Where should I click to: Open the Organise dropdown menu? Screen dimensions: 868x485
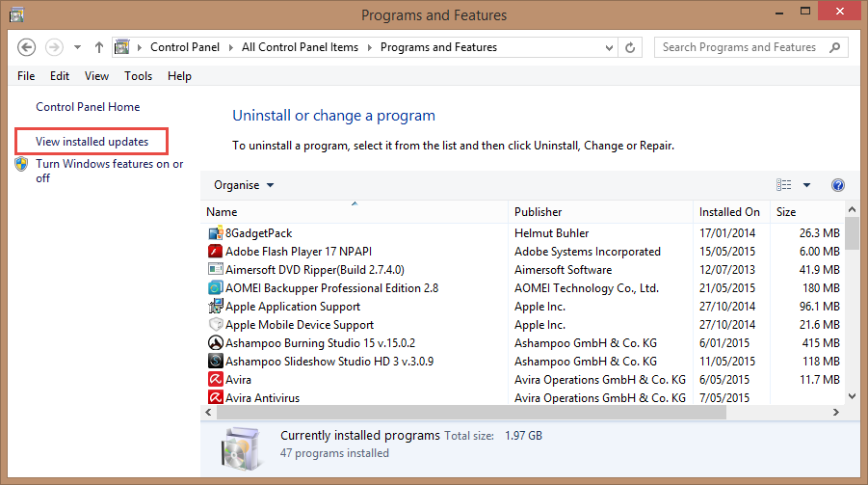244,185
